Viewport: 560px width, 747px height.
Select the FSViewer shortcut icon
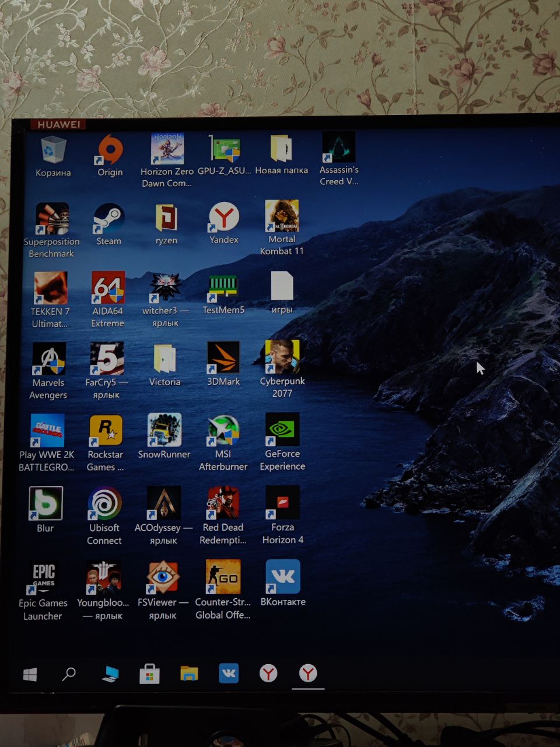click(x=163, y=578)
